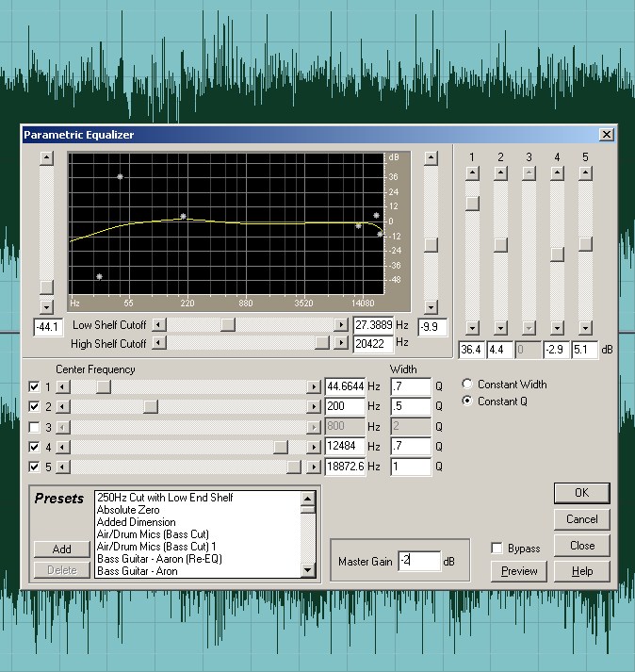Click right arrow of Low Shelf Cutoff scrollbar
635x672 pixels.
(341, 324)
